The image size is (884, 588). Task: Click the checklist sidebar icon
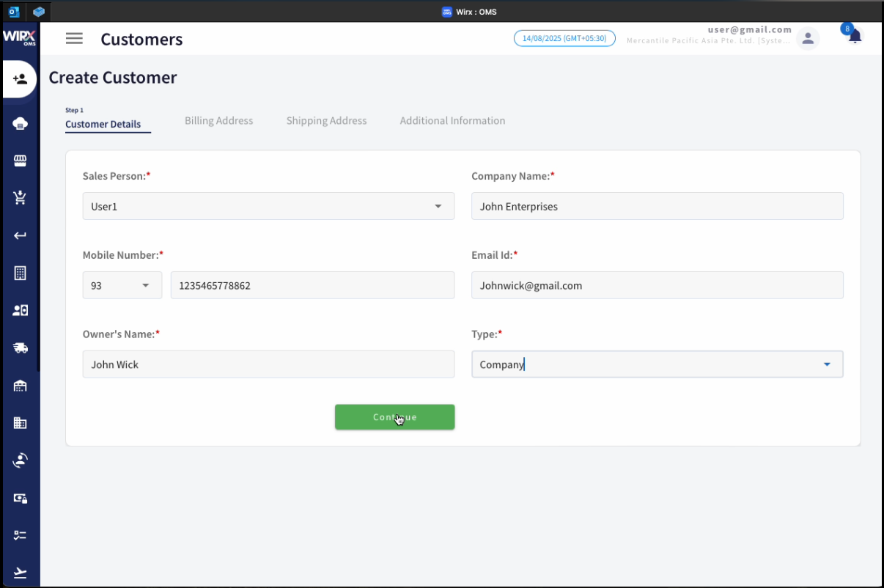(21, 535)
